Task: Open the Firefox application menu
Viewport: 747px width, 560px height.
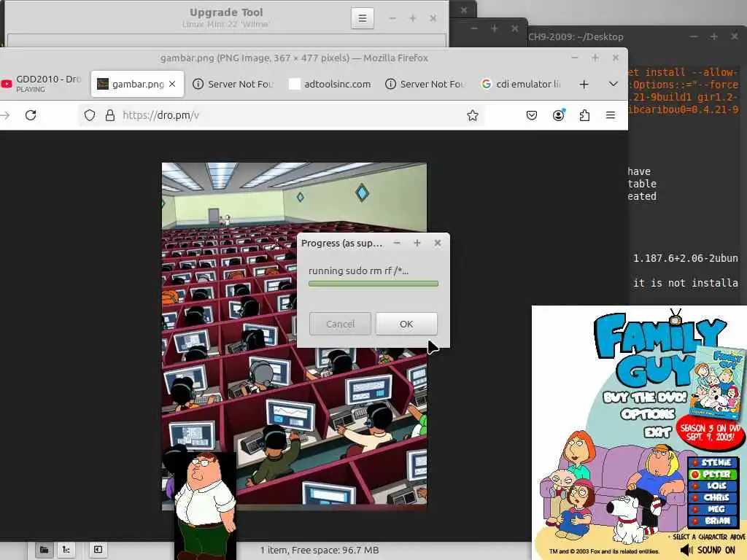Action: pyautogui.click(x=611, y=115)
